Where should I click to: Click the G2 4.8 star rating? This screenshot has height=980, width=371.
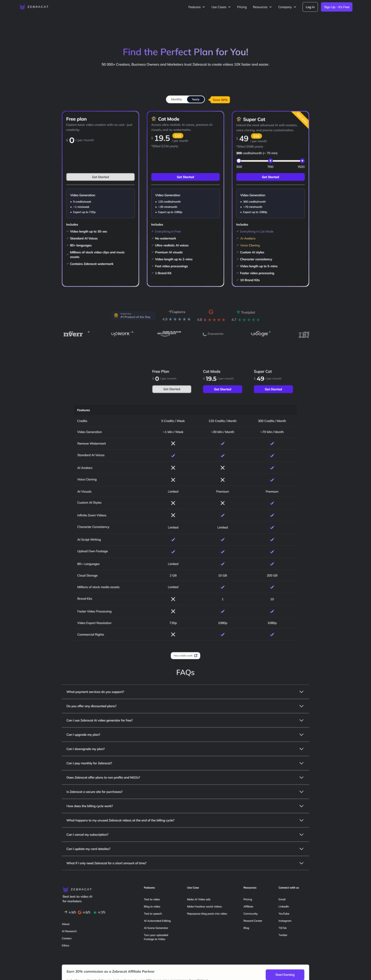click(211, 316)
